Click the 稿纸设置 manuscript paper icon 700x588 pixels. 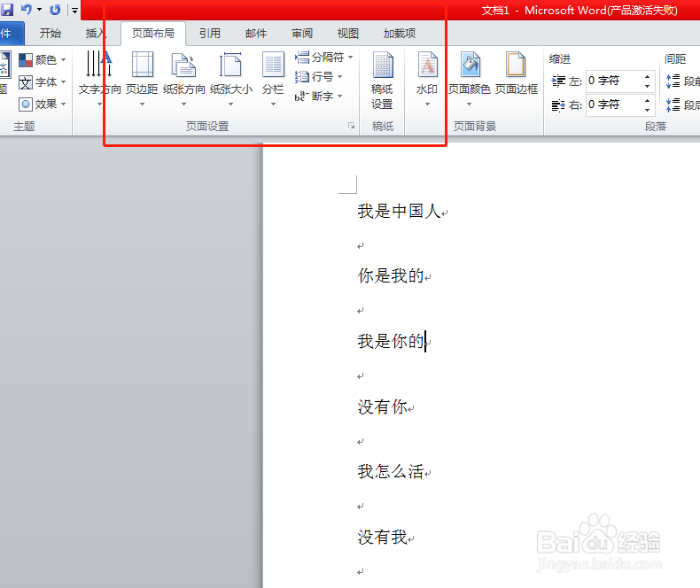point(383,65)
